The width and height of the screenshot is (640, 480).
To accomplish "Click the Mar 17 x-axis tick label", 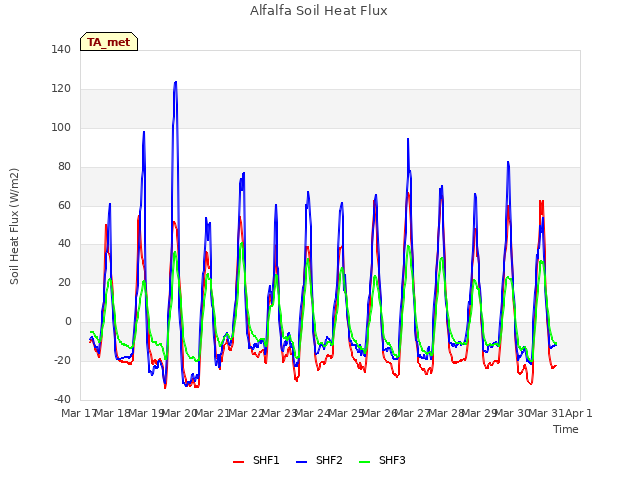I will point(78,413).
